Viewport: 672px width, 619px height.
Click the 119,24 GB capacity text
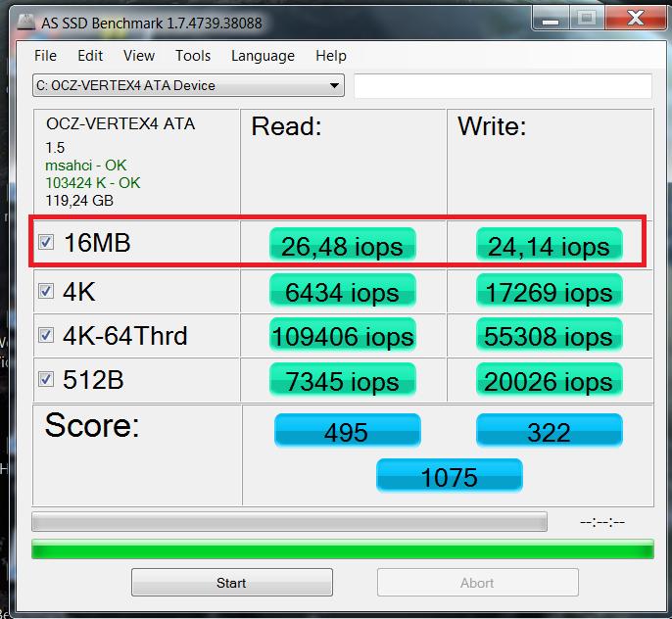click(x=79, y=201)
